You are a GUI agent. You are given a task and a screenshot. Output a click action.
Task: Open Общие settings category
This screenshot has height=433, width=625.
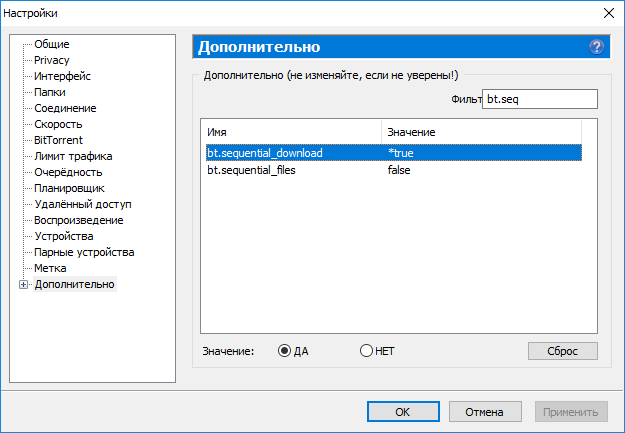(51, 44)
